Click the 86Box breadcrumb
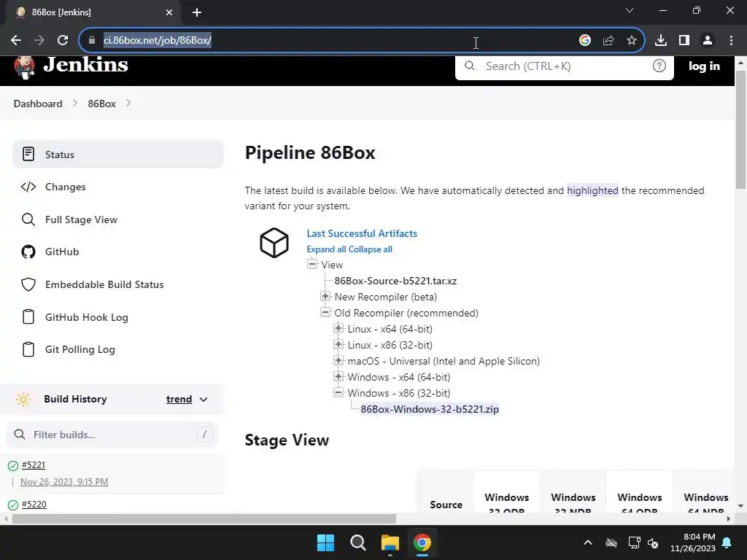747x560 pixels. coord(101,104)
